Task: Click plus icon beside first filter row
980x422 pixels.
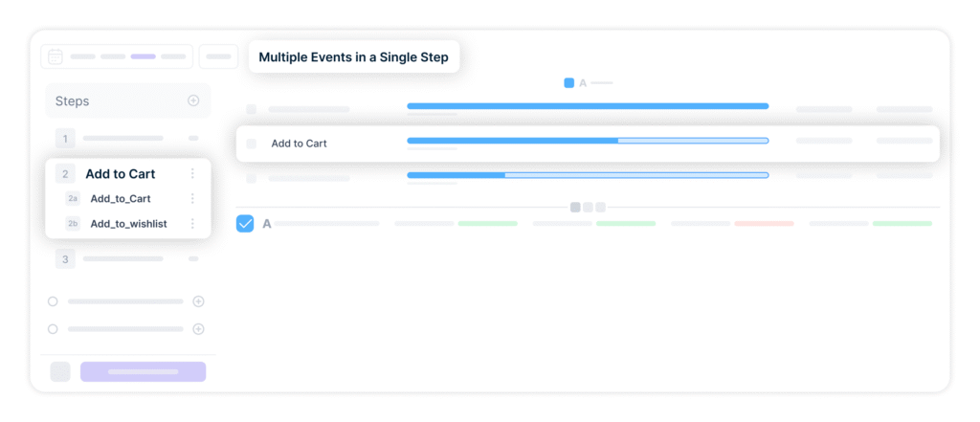Action: 198,301
